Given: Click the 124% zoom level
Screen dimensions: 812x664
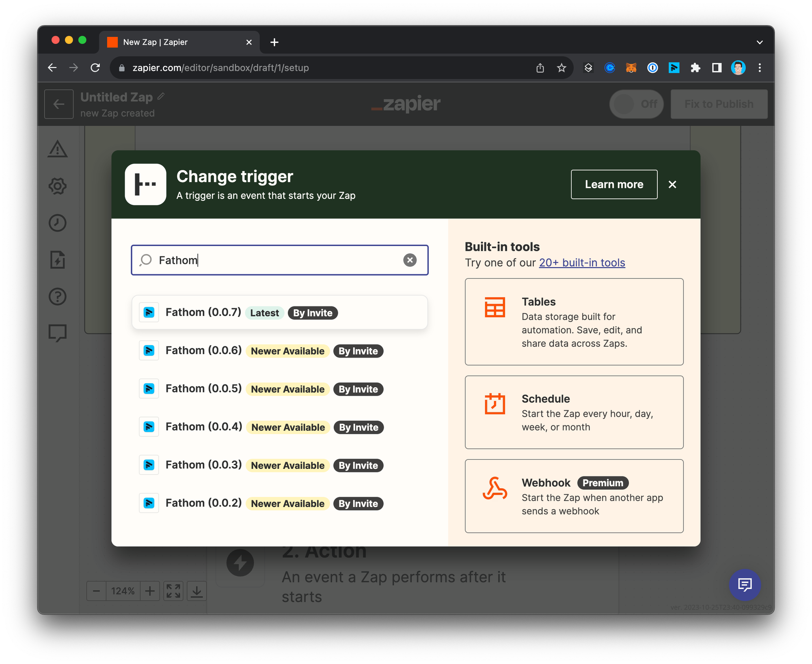Looking at the screenshot, I should click(123, 591).
